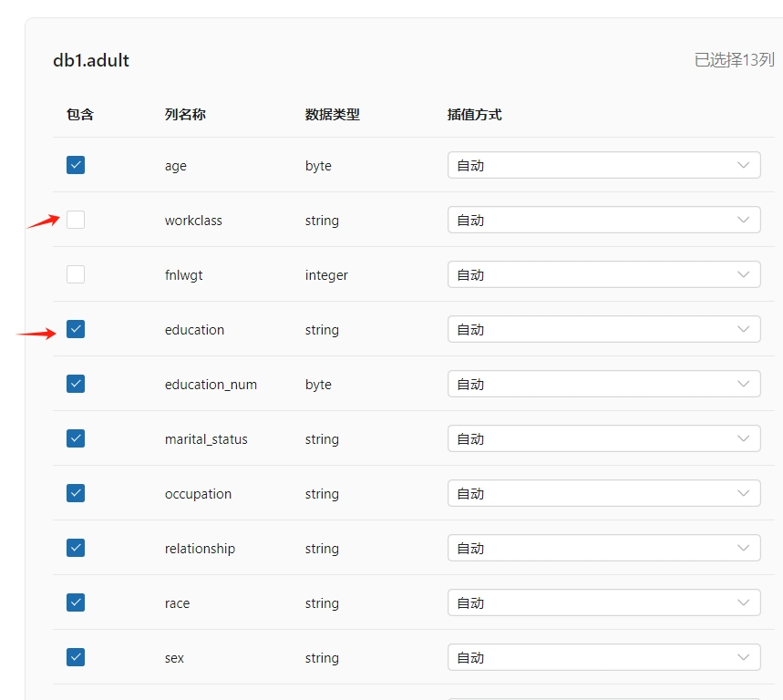The height and width of the screenshot is (700, 783).
Task: Uncheck the race column checkbox
Action: click(x=76, y=602)
